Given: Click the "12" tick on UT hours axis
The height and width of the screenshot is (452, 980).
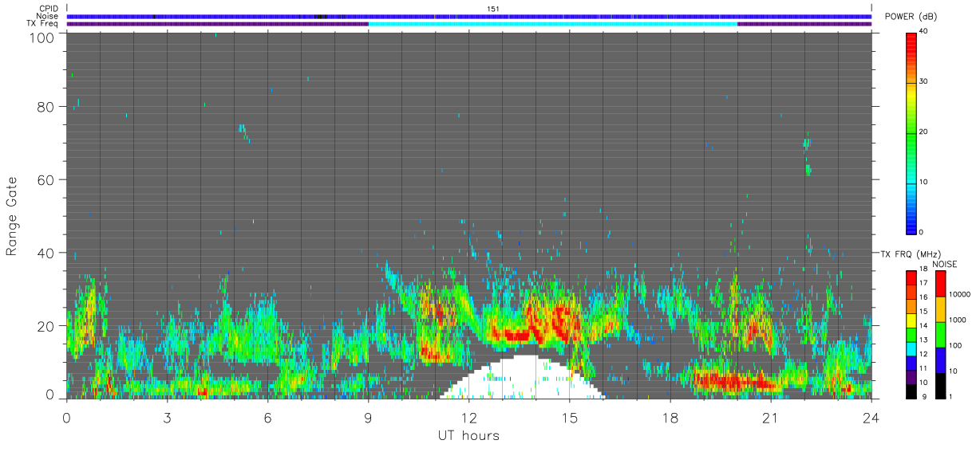Looking at the screenshot, I should click(x=469, y=416).
